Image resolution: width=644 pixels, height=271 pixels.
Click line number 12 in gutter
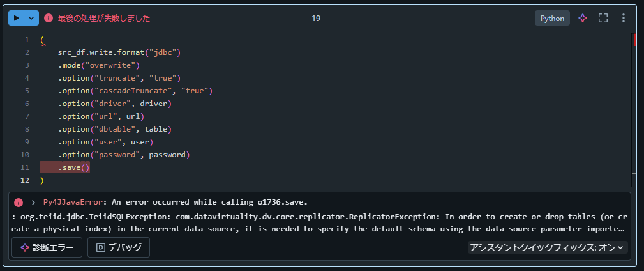point(25,180)
